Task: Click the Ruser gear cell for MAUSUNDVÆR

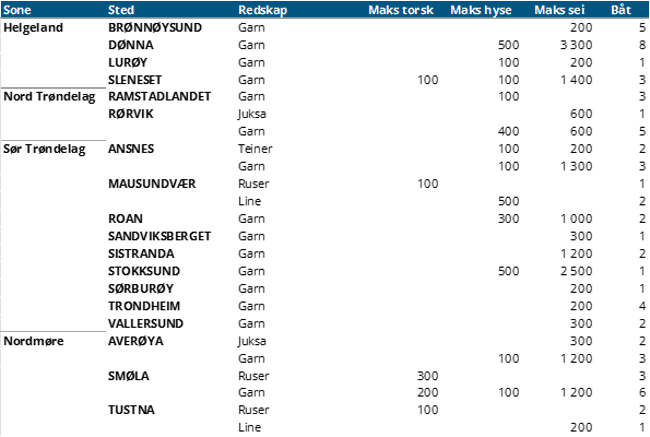Action: 253,184
